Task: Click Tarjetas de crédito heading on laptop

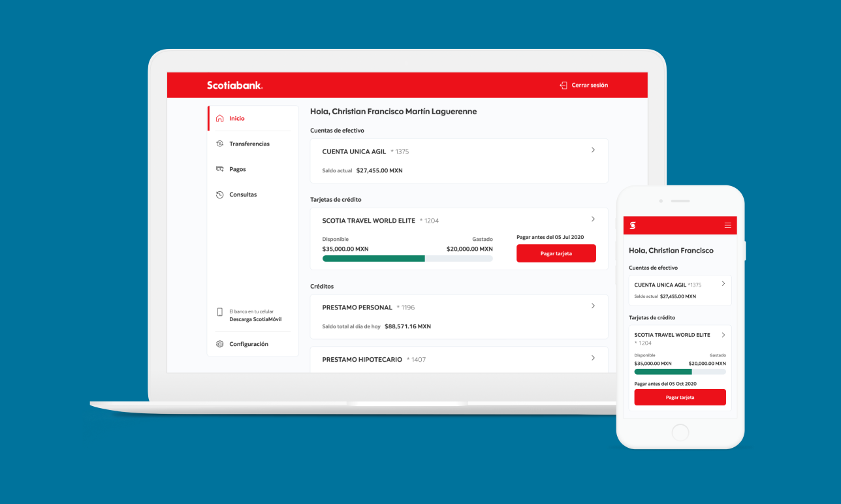Action: (x=336, y=200)
